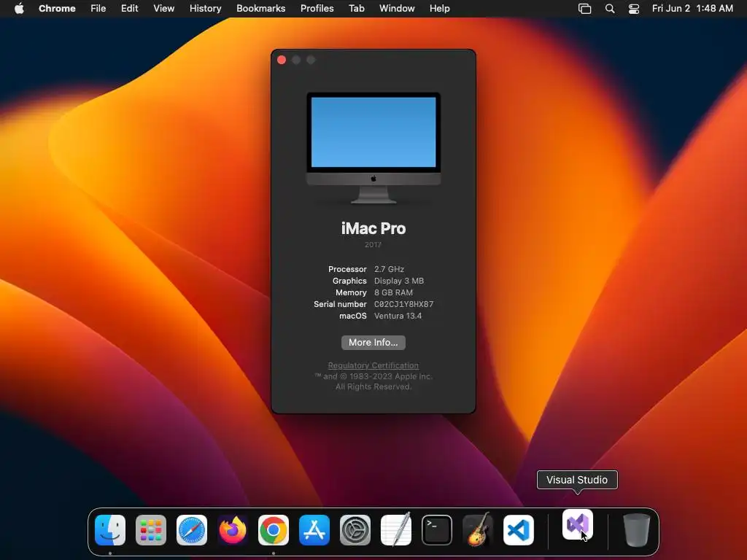This screenshot has width=747, height=560.
Task: Click the 8 GB RAM memory value
Action: [393, 292]
